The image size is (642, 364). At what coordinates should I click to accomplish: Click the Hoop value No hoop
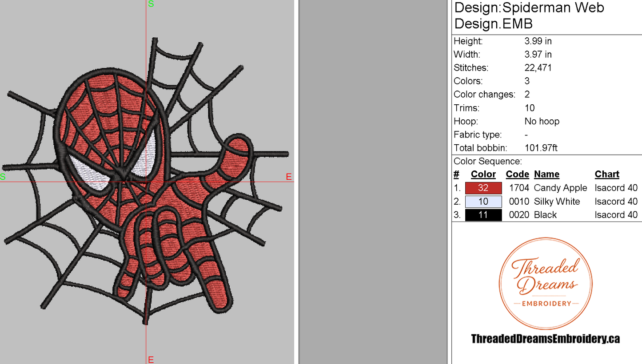pos(542,121)
